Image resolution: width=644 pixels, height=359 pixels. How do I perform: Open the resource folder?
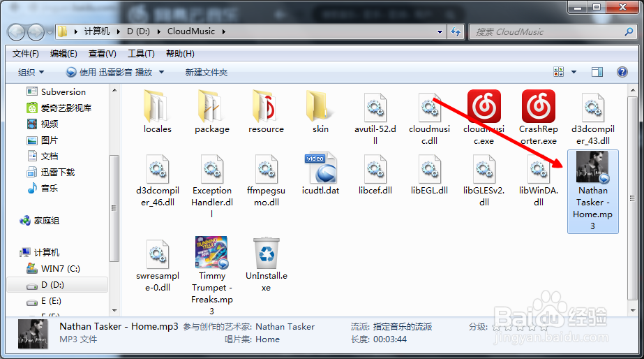(266, 111)
